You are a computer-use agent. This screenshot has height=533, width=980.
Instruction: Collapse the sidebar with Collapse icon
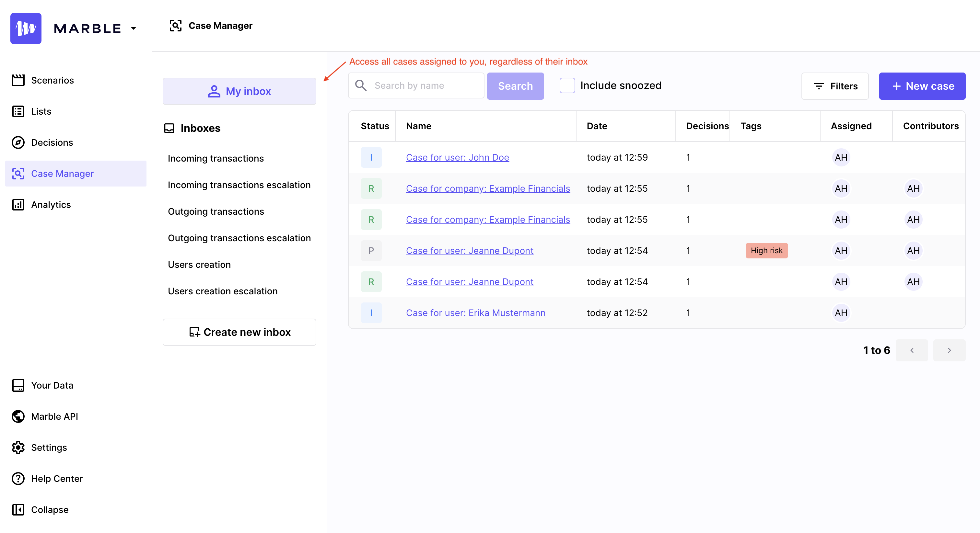(18, 509)
